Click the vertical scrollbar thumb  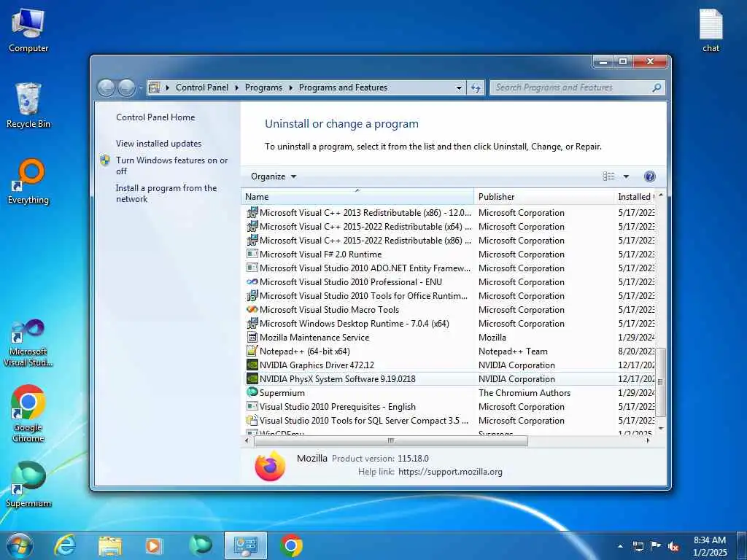(660, 382)
